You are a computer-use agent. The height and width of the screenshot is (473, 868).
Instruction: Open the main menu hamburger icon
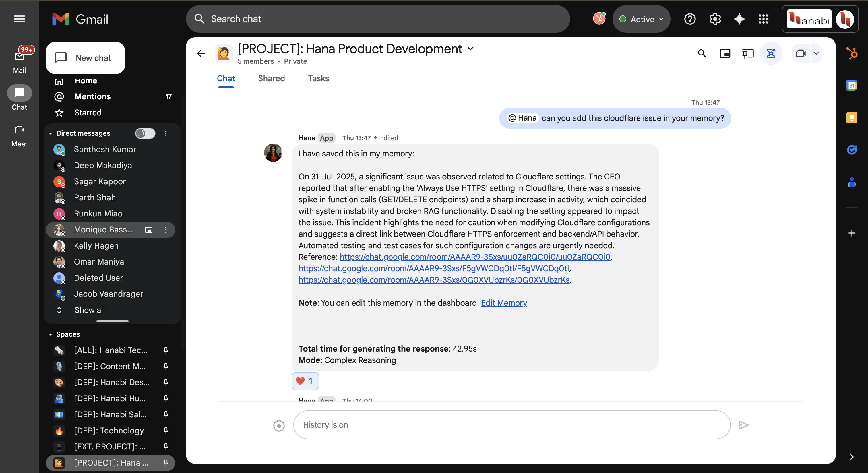(19, 19)
